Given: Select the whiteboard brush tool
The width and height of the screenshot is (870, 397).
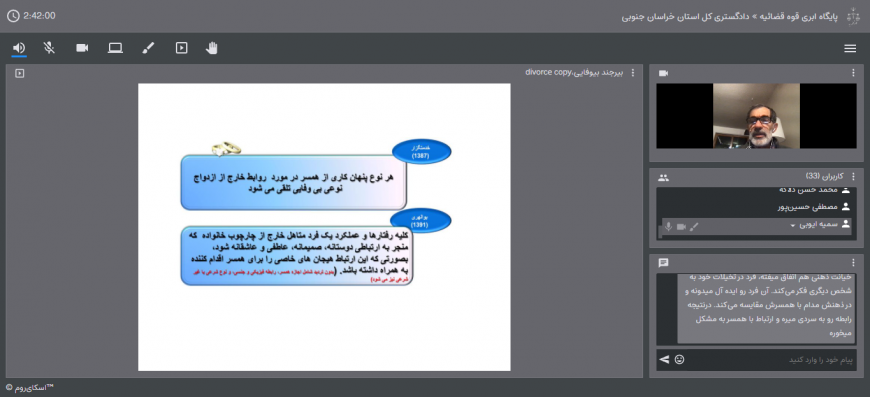Looking at the screenshot, I should (148, 48).
